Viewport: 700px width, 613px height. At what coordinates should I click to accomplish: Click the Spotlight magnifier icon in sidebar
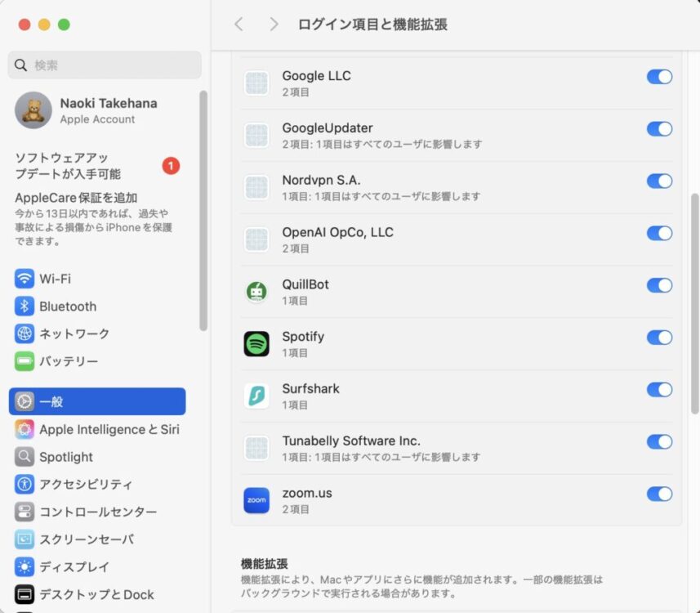25,457
